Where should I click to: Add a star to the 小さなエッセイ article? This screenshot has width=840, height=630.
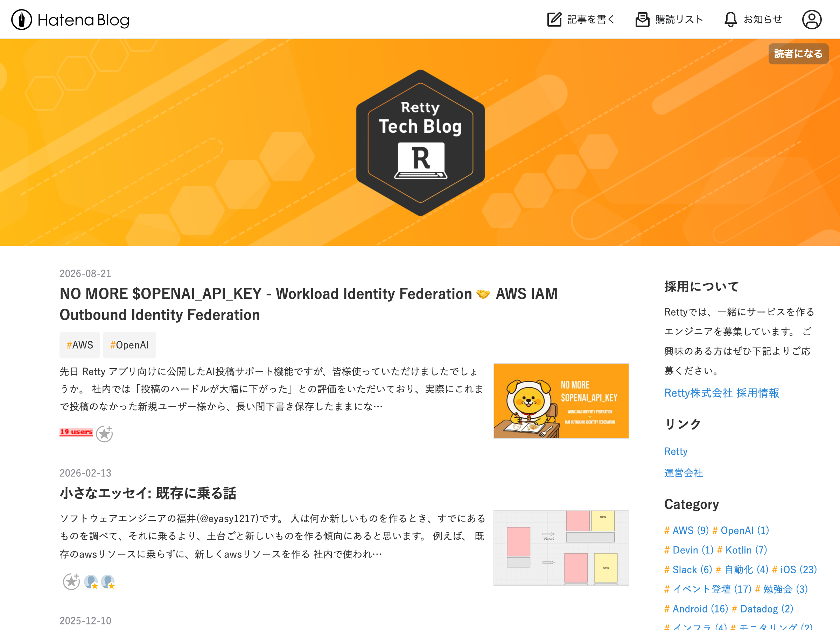tap(71, 581)
